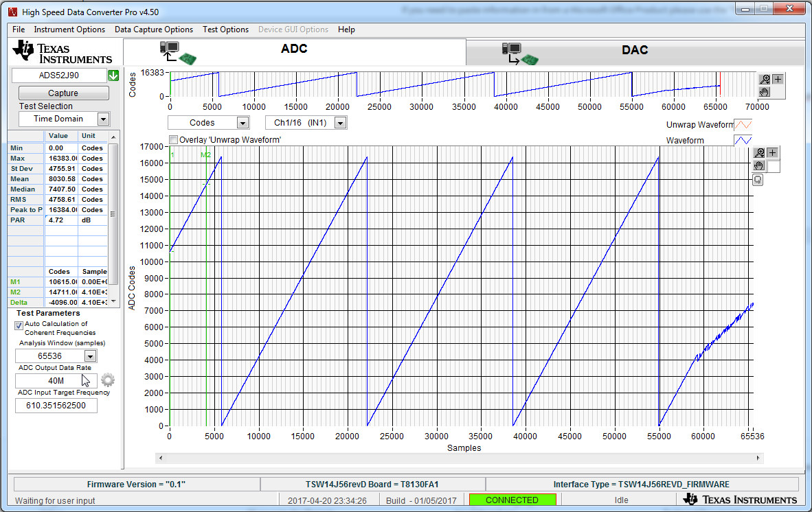Click the Firmware Version status text

point(136,485)
